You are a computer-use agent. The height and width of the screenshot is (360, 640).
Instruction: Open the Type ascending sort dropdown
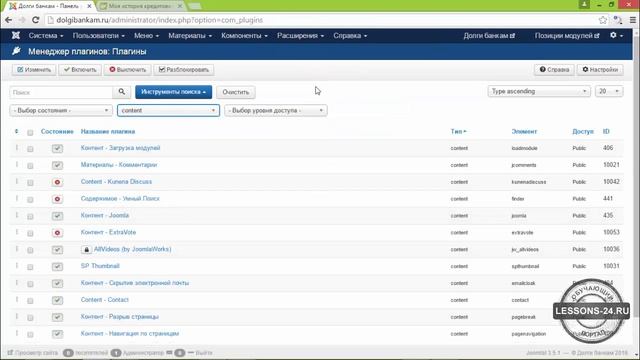tap(539, 91)
